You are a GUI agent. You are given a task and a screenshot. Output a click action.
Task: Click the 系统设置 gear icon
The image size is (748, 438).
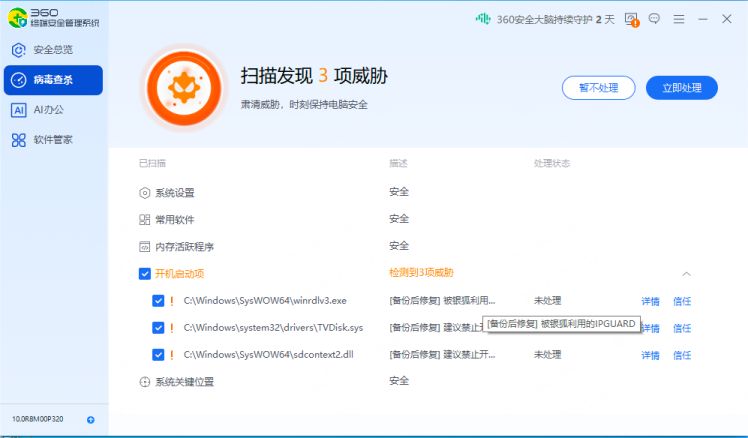[x=145, y=193]
